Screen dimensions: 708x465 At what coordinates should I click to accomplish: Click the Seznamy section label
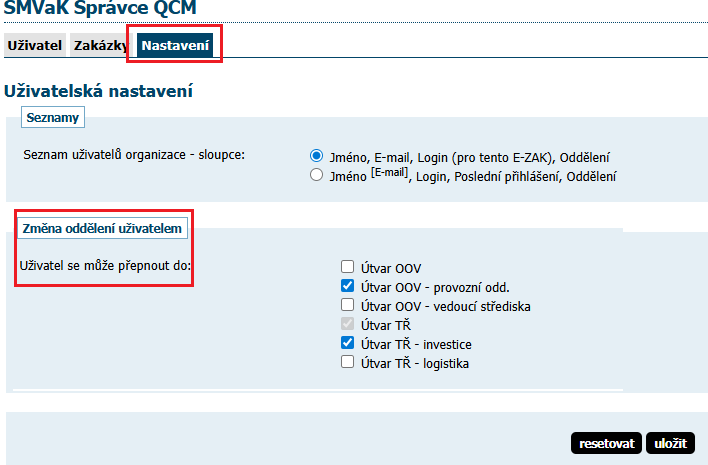(x=53, y=118)
